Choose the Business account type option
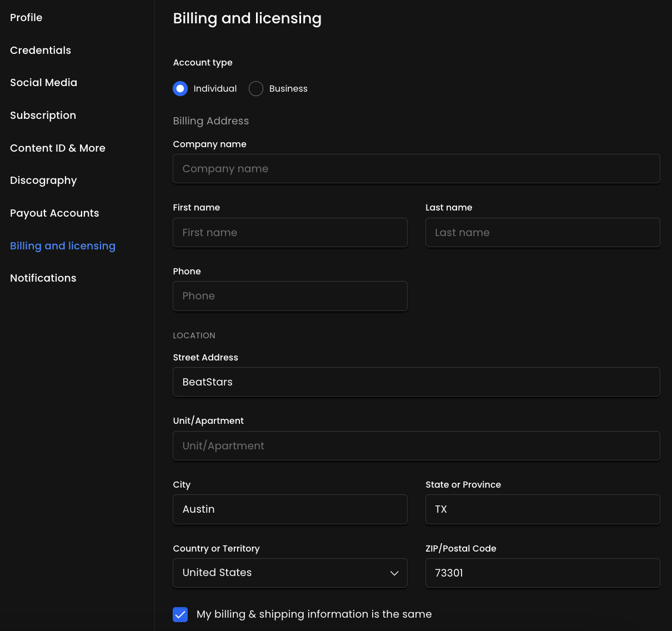The height and width of the screenshot is (631, 672). coord(256,89)
